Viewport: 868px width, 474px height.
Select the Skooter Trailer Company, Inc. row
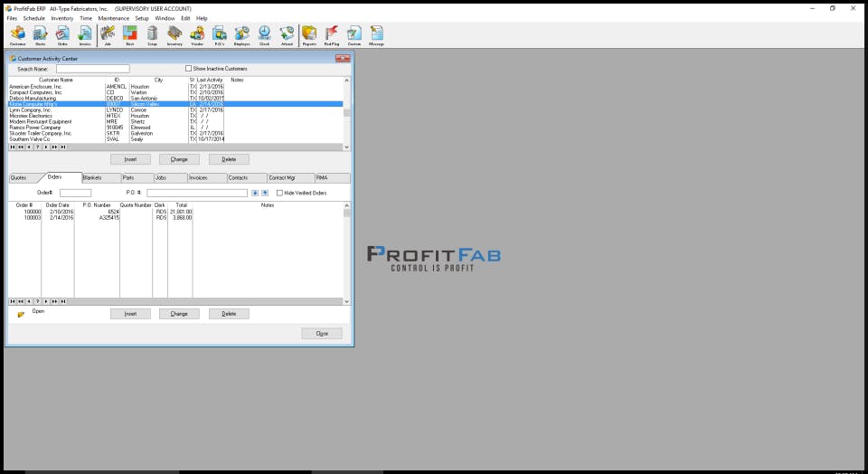[x=175, y=134]
